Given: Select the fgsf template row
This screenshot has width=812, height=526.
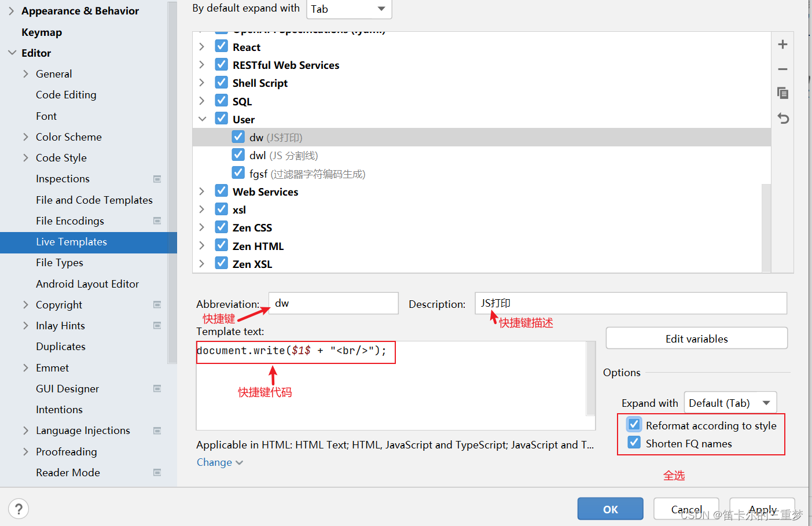Looking at the screenshot, I should (x=482, y=174).
